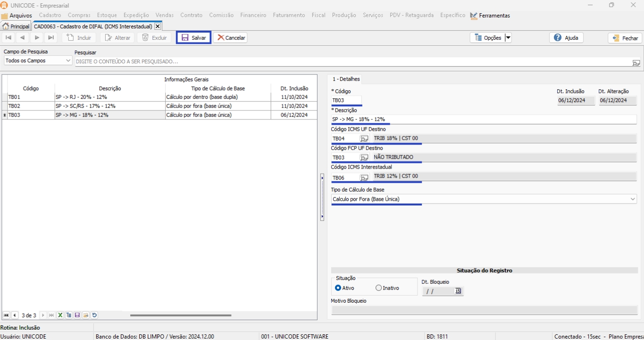Click the purple save-layout icon below grid

pos(77,315)
